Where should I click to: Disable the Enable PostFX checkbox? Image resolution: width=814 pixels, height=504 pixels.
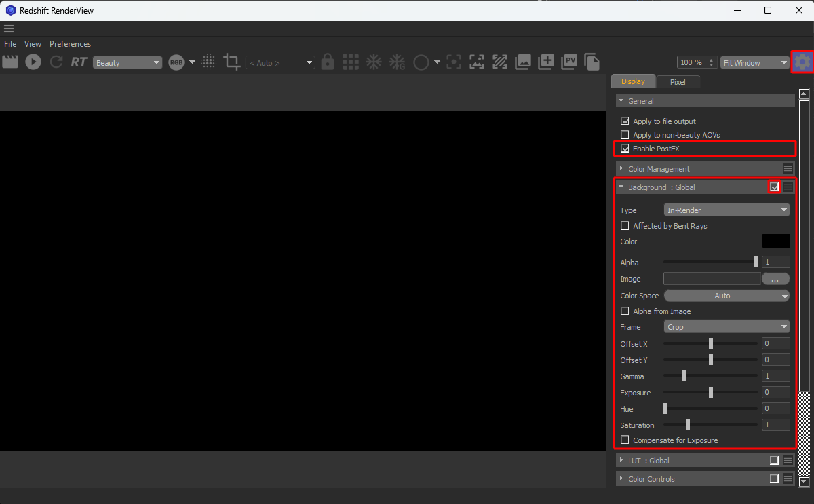coord(625,149)
